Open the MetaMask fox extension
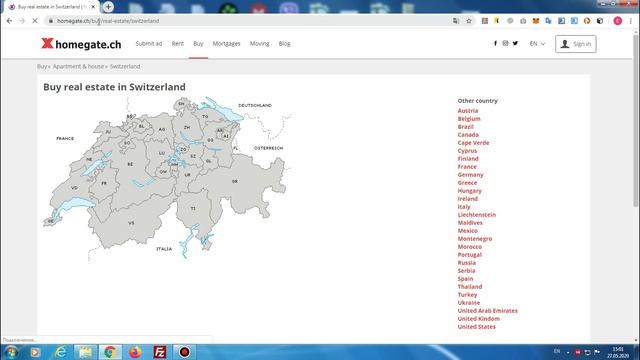Image resolution: width=640 pixels, height=360 pixels. click(536, 21)
